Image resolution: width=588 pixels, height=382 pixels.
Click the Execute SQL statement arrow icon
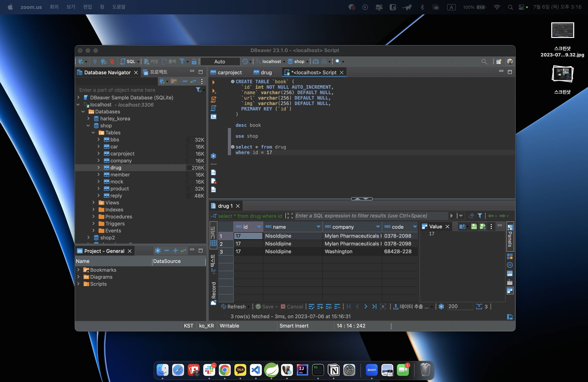[213, 82]
